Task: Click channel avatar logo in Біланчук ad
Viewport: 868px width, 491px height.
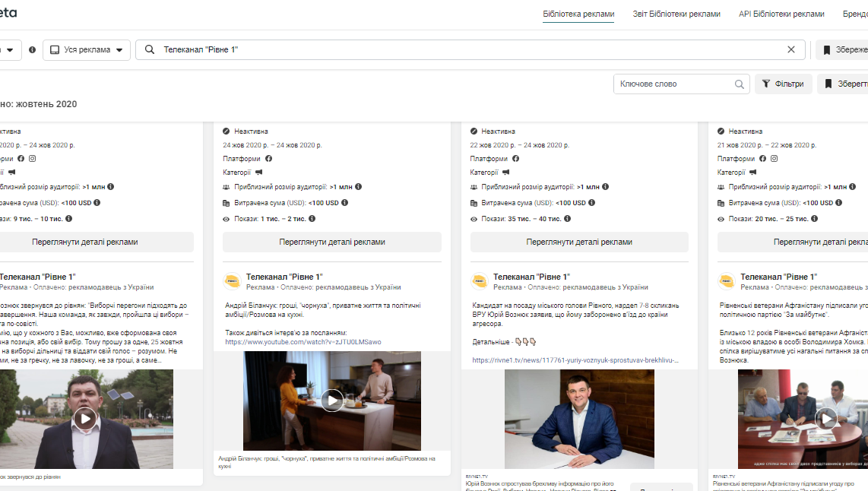Action: pos(232,281)
